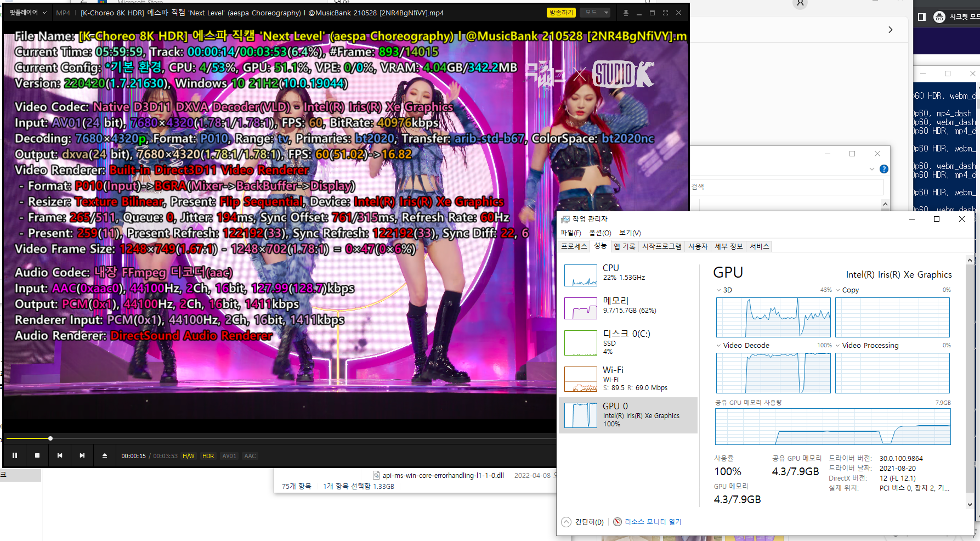Pause playback in PotPlayer
The width and height of the screenshot is (980, 541).
[15, 455]
